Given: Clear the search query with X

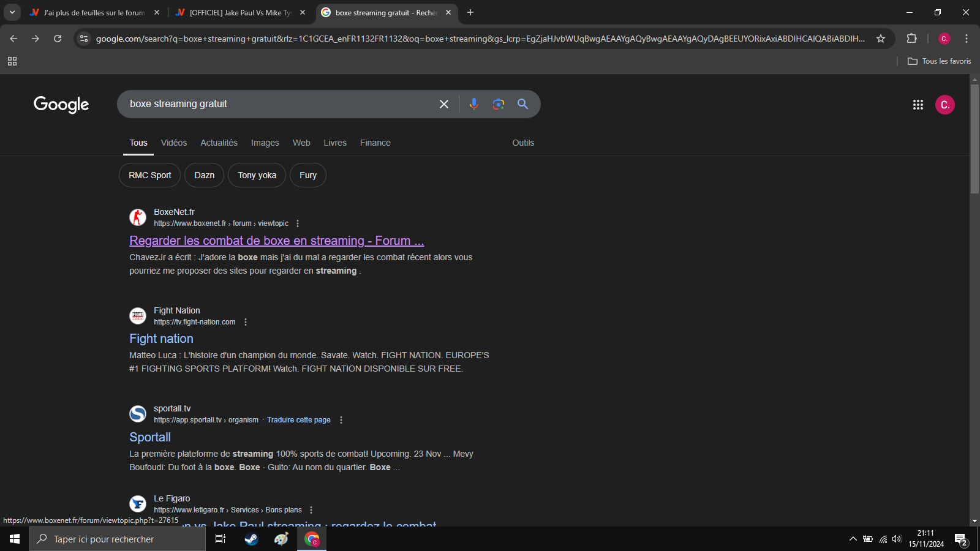Looking at the screenshot, I should 444,104.
